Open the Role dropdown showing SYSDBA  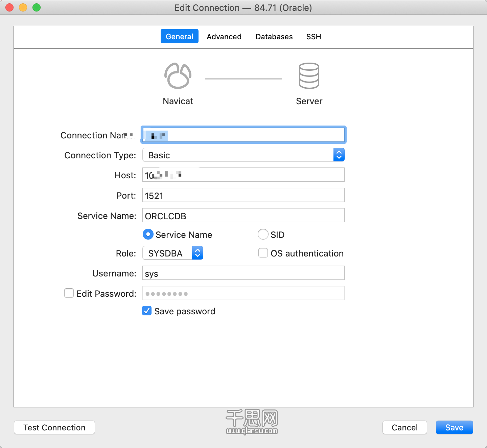[x=173, y=253]
